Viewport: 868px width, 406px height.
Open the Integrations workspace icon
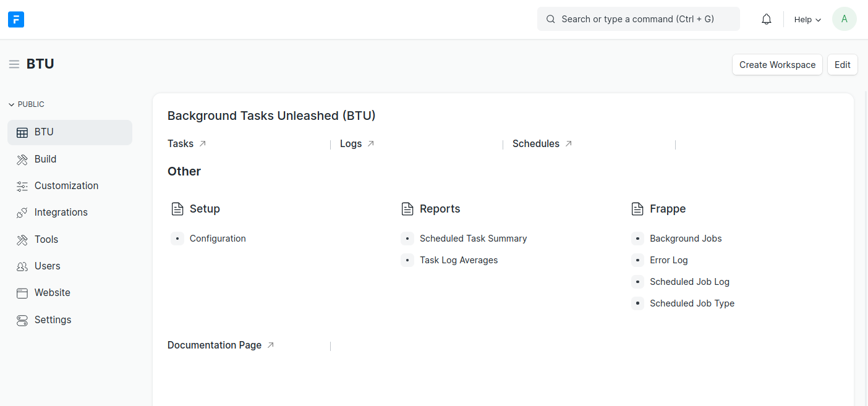pyautogui.click(x=22, y=212)
